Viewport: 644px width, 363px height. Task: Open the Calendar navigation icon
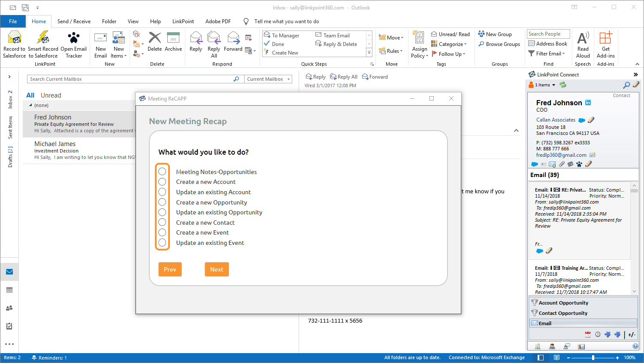[x=9, y=290]
